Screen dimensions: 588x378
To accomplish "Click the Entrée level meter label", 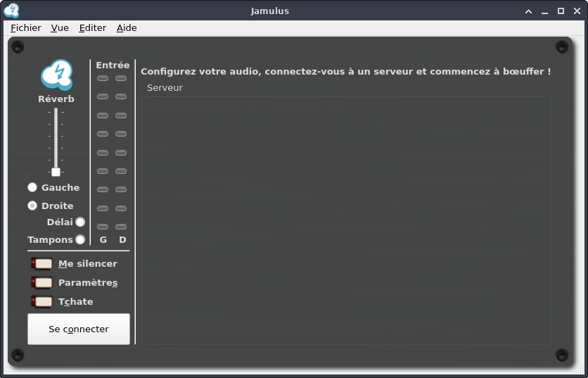I will tap(113, 65).
